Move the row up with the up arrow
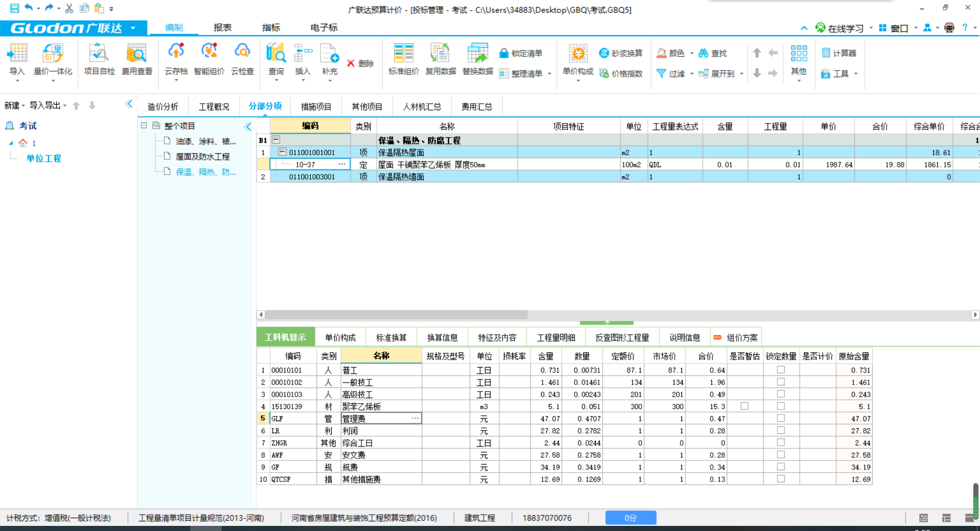 (757, 53)
